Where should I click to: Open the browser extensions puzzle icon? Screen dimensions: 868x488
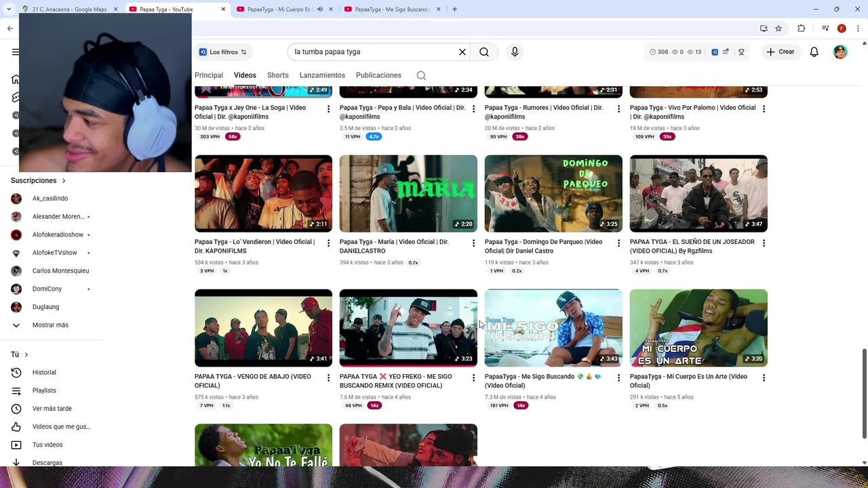tap(801, 28)
